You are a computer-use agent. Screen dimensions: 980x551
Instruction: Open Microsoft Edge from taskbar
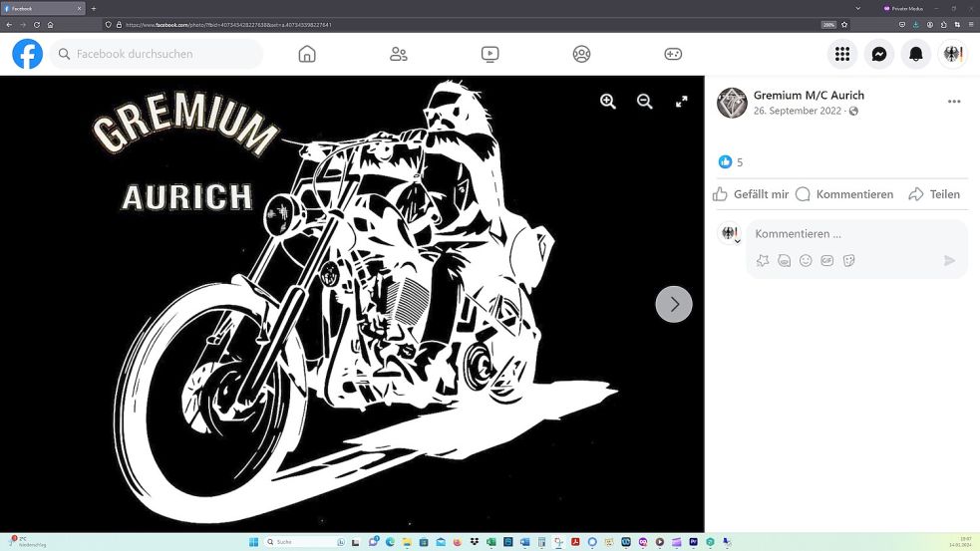[390, 542]
